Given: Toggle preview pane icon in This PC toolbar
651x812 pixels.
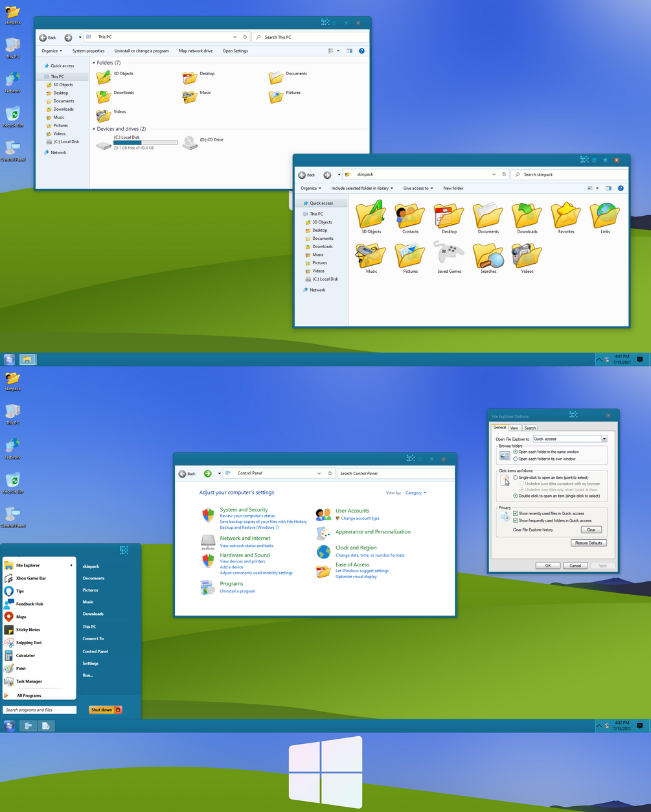Looking at the screenshot, I should [349, 51].
